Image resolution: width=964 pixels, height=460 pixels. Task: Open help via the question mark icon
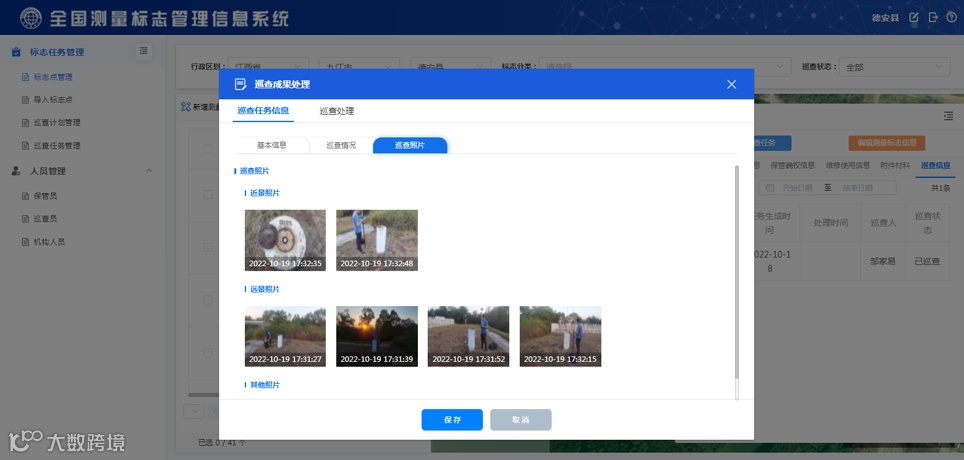coord(952,18)
